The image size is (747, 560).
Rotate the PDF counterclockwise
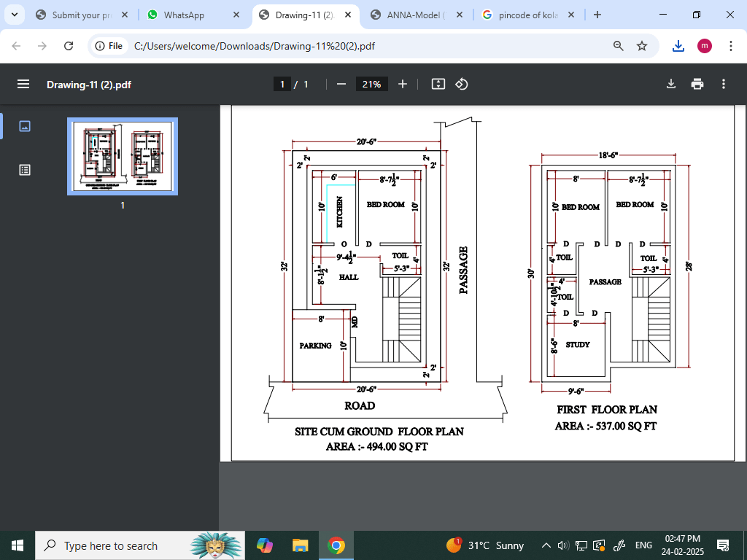462,84
